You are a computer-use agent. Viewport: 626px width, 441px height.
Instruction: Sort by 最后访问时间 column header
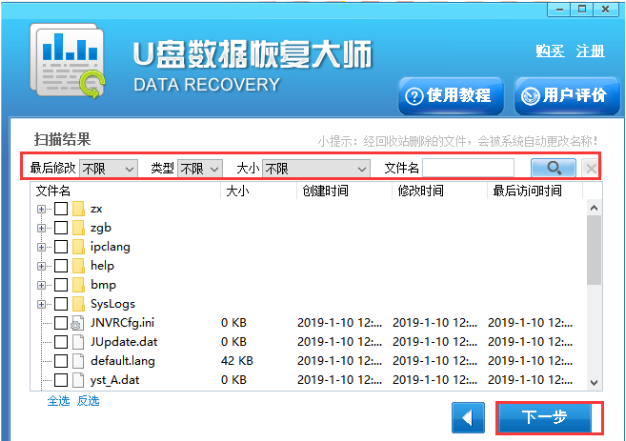535,191
